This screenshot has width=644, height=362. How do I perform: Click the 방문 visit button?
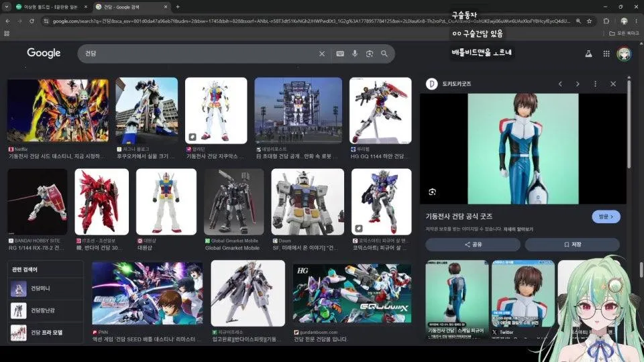click(606, 217)
